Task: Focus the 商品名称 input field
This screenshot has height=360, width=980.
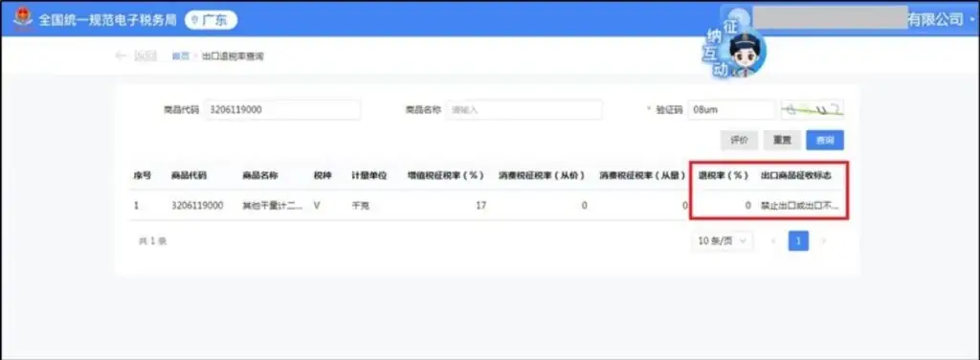Action: click(523, 109)
